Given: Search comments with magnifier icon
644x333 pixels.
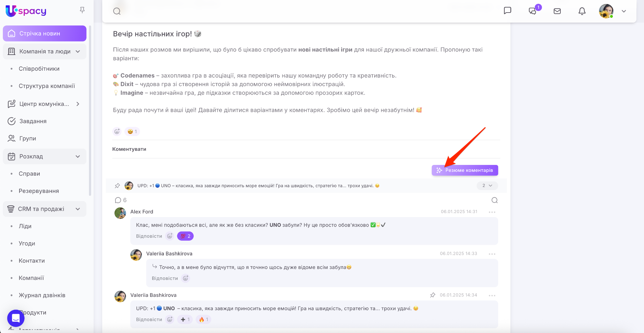Looking at the screenshot, I should (x=494, y=200).
